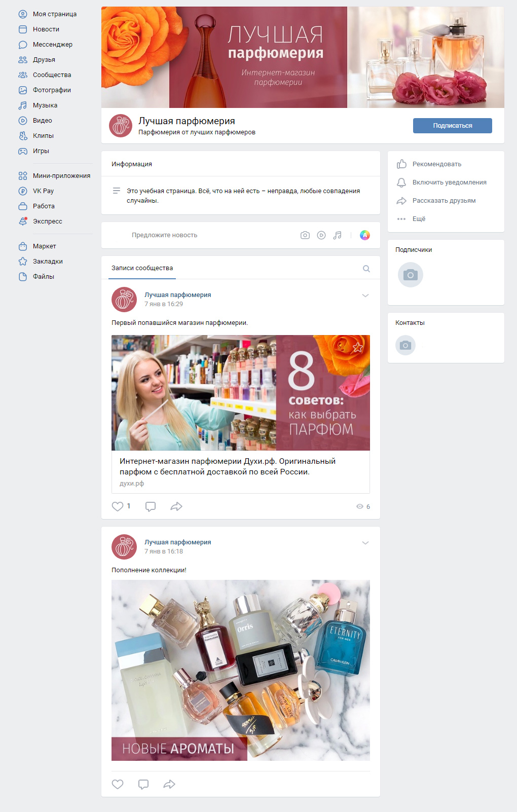This screenshot has width=517, height=812.
Task: Click the Фотографии picture icon
Action: point(23,90)
